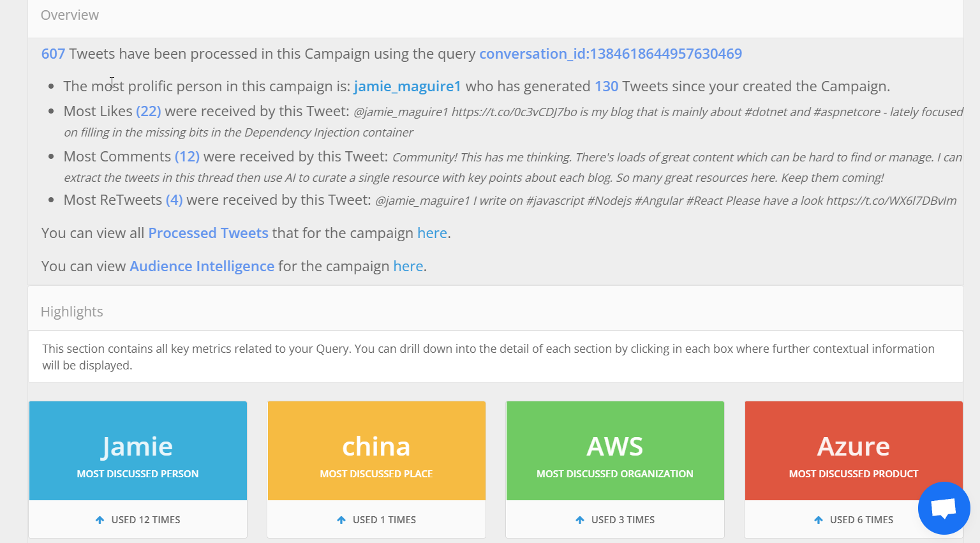Click the jamie_maguire1 profile link
Viewport: 980px width, 543px height.
(408, 86)
